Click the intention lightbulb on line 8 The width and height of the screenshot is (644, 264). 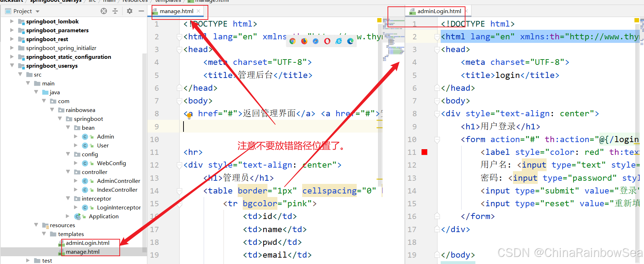pyautogui.click(x=189, y=116)
